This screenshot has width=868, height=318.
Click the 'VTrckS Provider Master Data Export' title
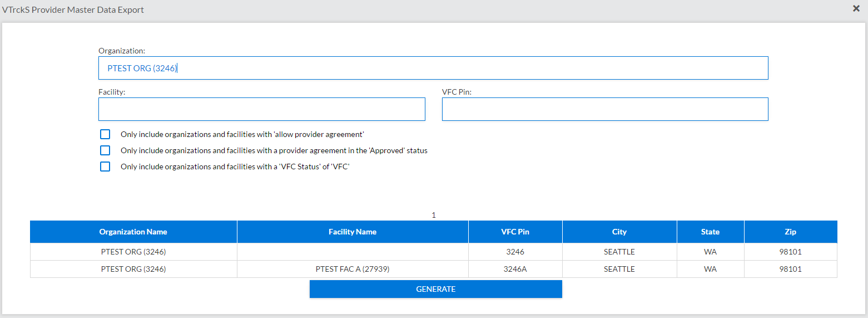coord(73,9)
